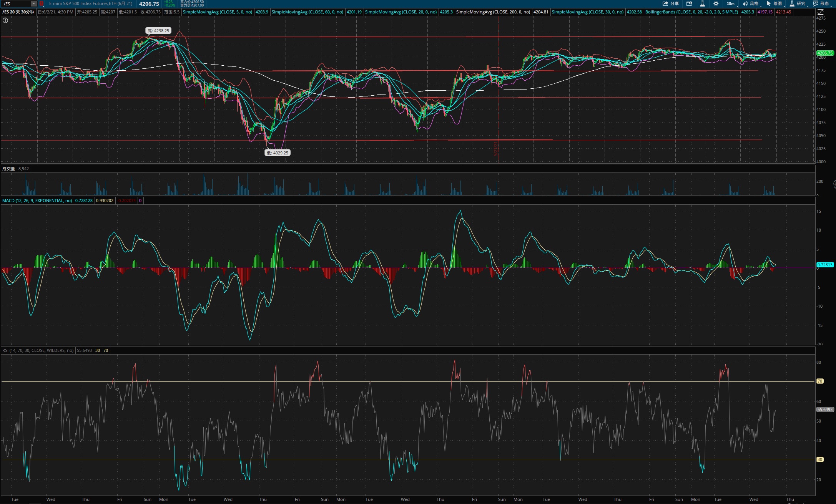This screenshot has width=836, height=504.
Task: Click the RSI 70 overbought level tag
Action: [x=820, y=381]
